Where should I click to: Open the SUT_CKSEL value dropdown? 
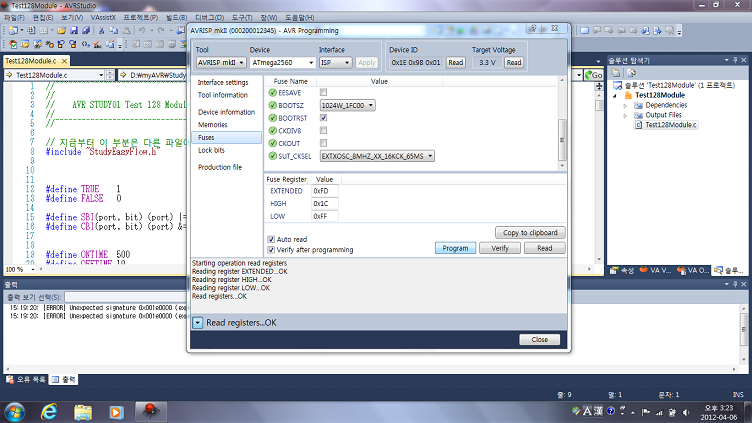(x=377, y=156)
